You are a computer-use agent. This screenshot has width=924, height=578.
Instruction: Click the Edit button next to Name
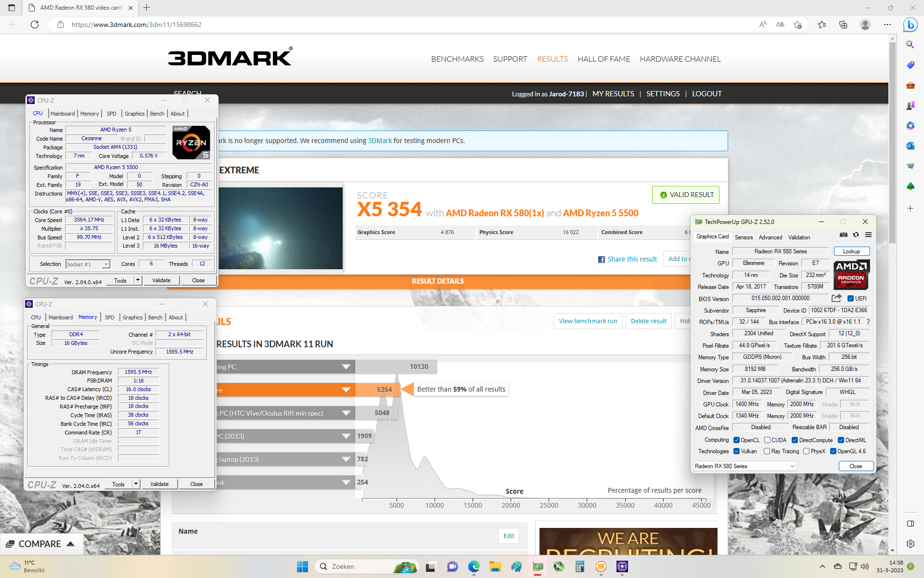pyautogui.click(x=509, y=536)
